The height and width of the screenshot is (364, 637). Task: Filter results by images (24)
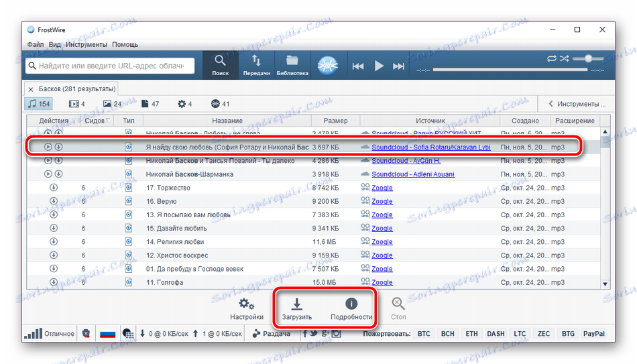[112, 104]
